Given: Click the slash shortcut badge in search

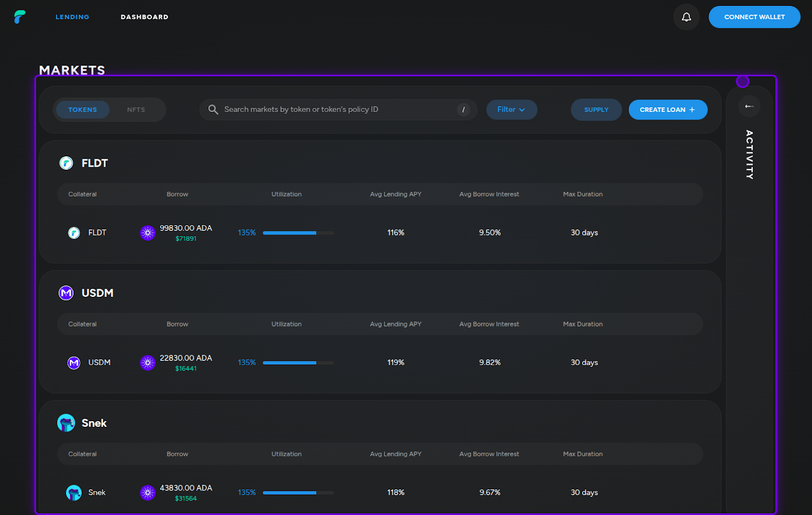Looking at the screenshot, I should click(x=463, y=110).
